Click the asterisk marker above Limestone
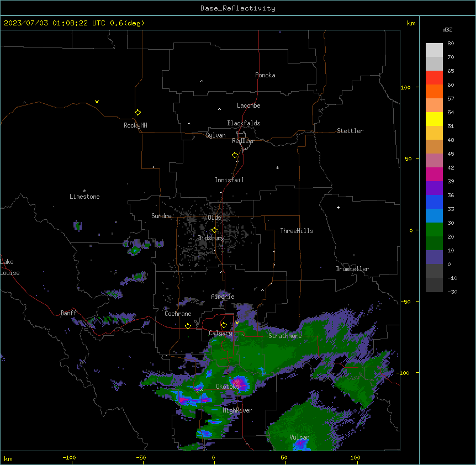 84,191
